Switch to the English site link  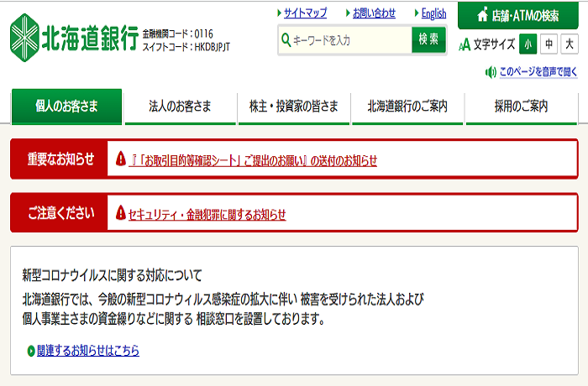[434, 13]
